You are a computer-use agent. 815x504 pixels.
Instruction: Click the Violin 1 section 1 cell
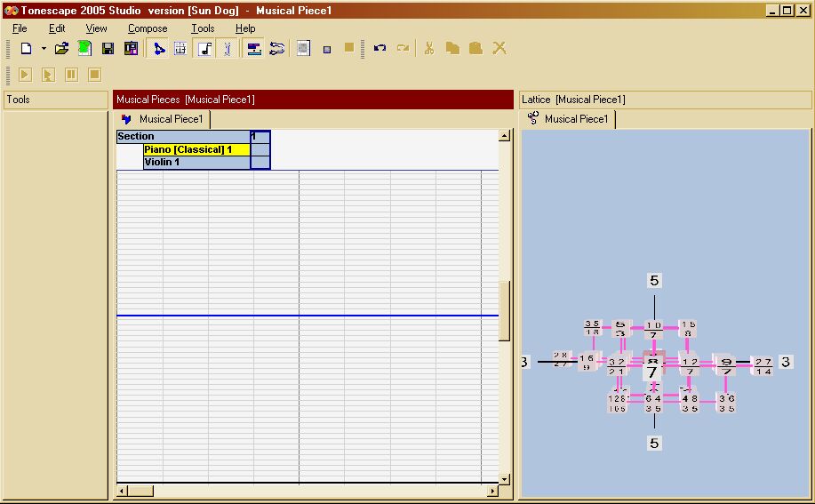pos(260,162)
